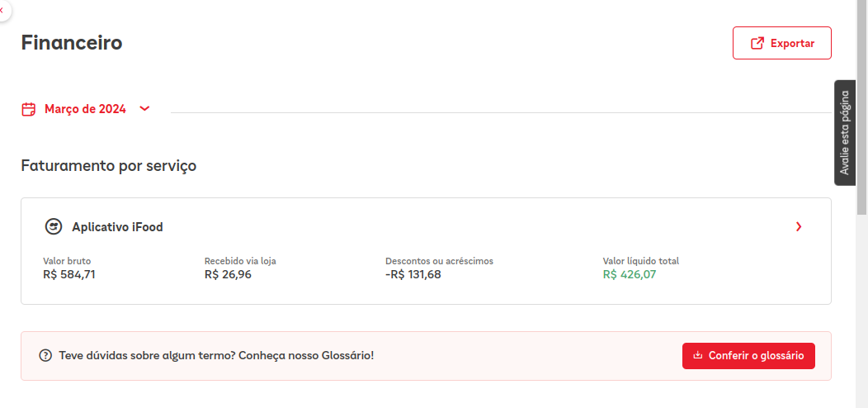Click the download icon in glossário button
Viewport: 868px width, 408px height.
point(697,356)
